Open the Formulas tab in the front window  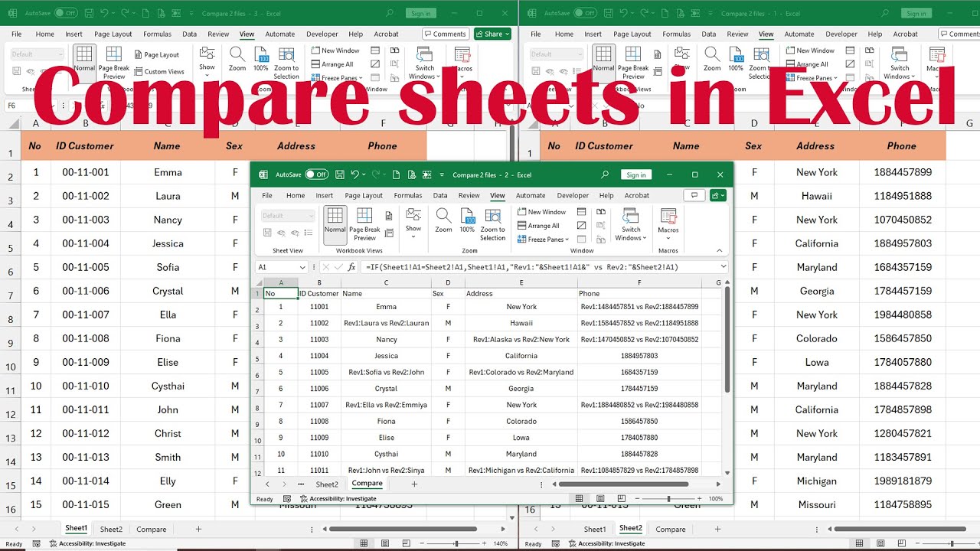coord(408,195)
